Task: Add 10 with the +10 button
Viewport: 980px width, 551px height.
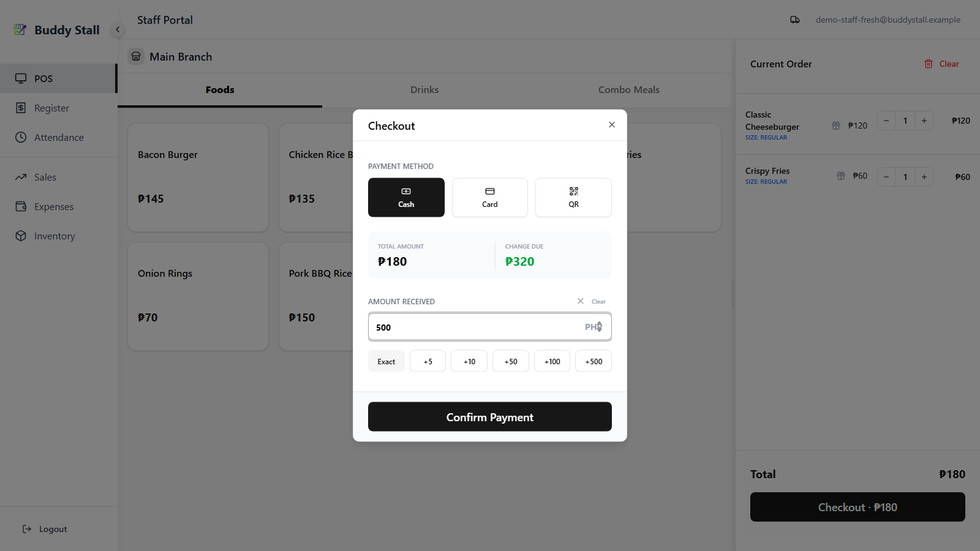Action: pyautogui.click(x=469, y=361)
